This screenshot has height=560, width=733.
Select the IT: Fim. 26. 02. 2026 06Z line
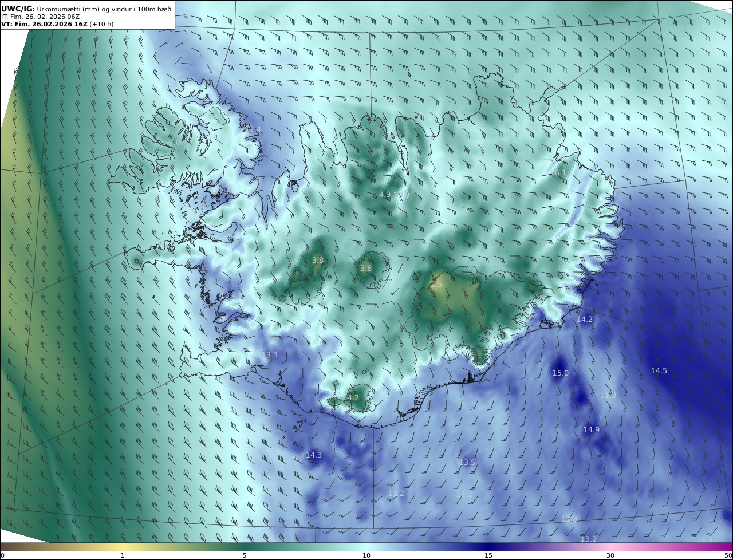pos(40,17)
